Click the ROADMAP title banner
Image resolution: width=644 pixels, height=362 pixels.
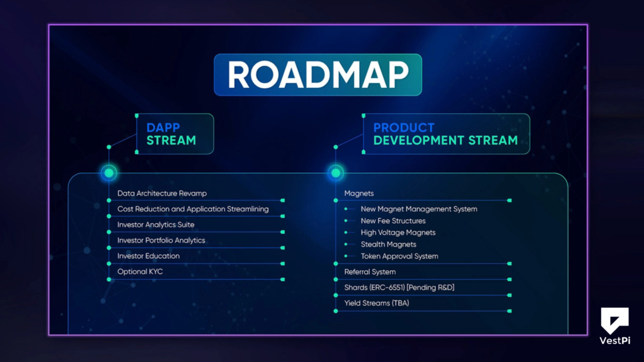coord(318,74)
